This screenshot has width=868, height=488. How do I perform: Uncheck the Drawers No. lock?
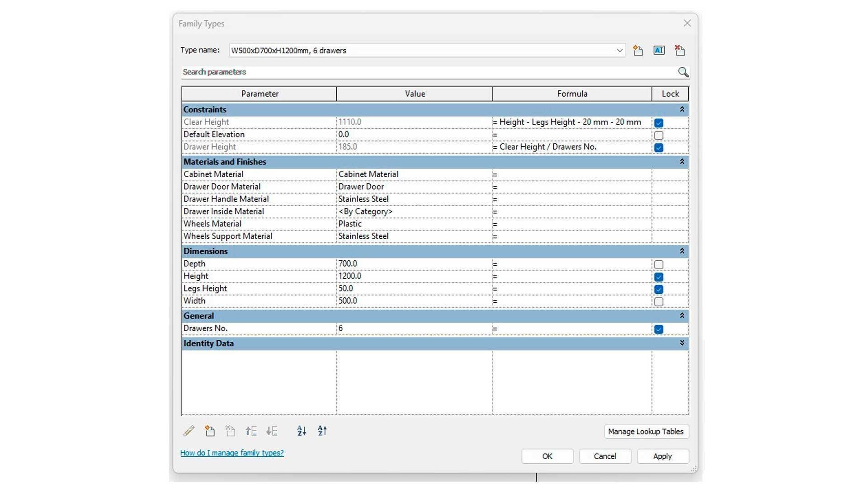(659, 329)
